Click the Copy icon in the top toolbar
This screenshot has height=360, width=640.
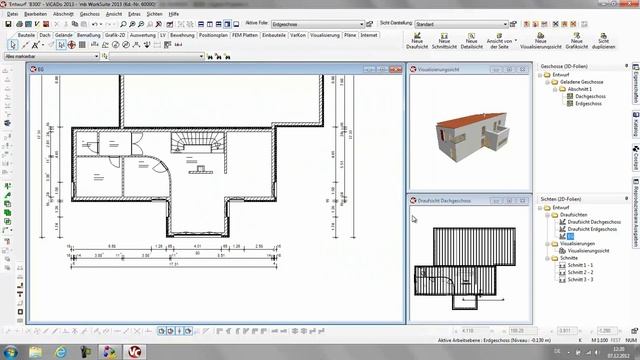pos(75,24)
